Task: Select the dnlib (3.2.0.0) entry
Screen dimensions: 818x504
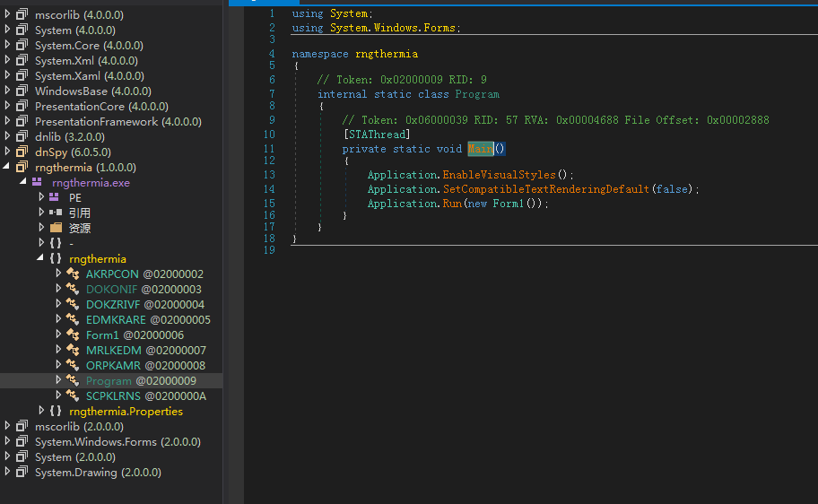Action: click(69, 136)
